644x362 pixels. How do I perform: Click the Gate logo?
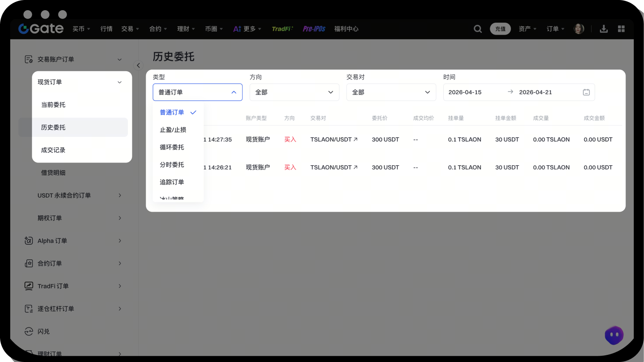41,28
